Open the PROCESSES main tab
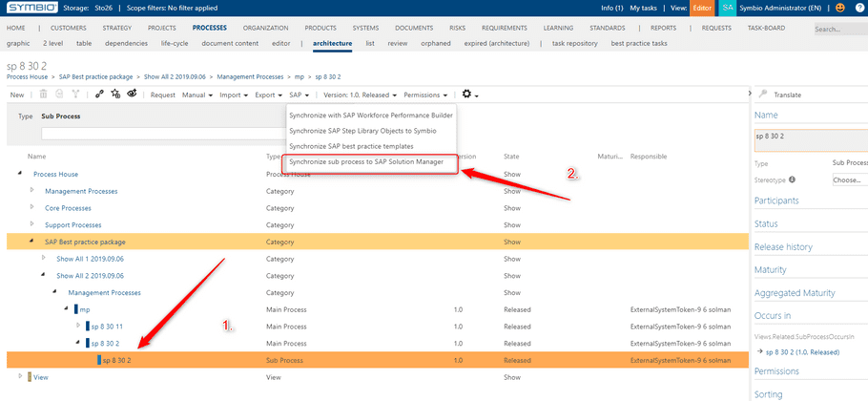868x401 pixels. 210,28
